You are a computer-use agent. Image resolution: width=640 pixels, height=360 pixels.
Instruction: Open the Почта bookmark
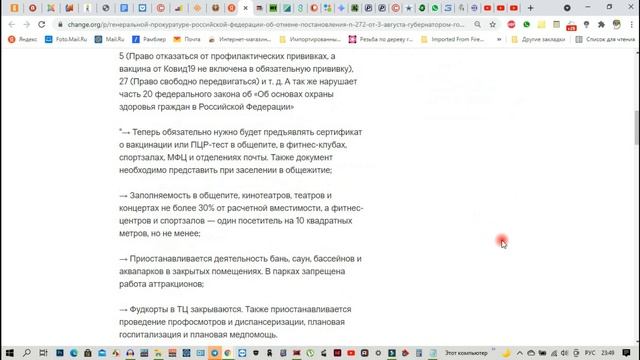[x=187, y=39]
